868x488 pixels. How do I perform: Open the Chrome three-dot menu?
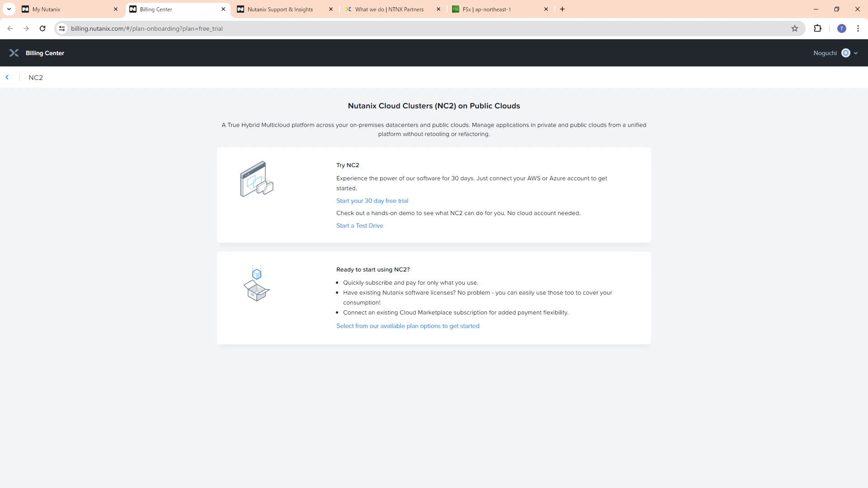(858, 28)
